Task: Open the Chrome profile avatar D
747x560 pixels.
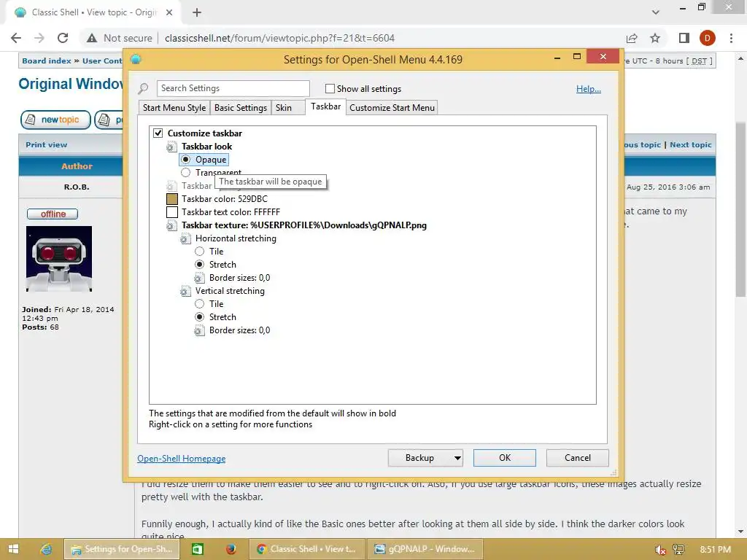Action: (x=708, y=38)
